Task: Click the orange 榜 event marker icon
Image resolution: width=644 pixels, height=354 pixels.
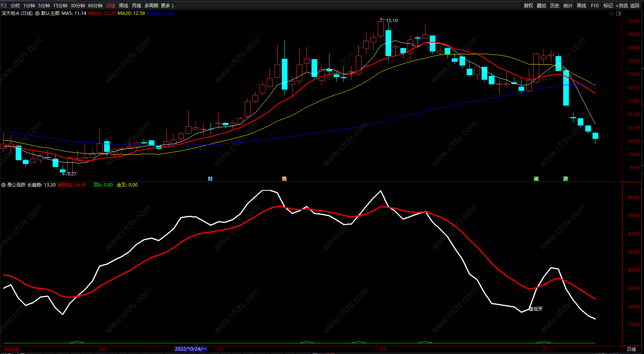Action: pyautogui.click(x=284, y=179)
